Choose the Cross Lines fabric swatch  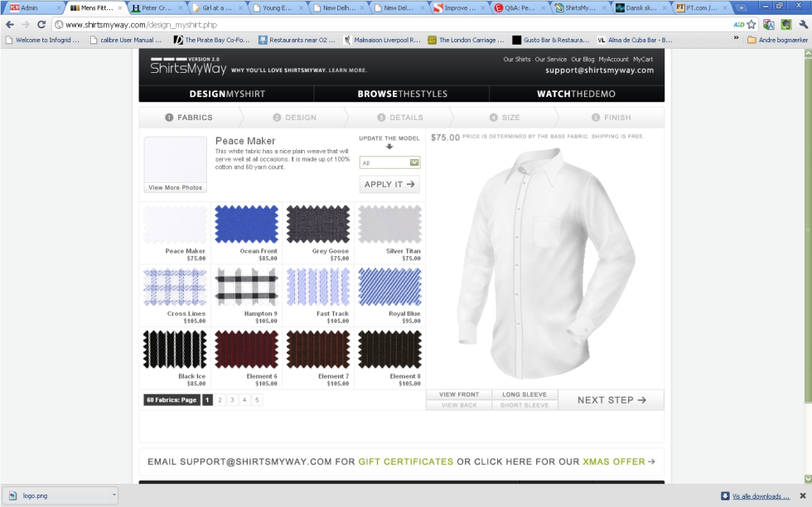click(x=175, y=287)
